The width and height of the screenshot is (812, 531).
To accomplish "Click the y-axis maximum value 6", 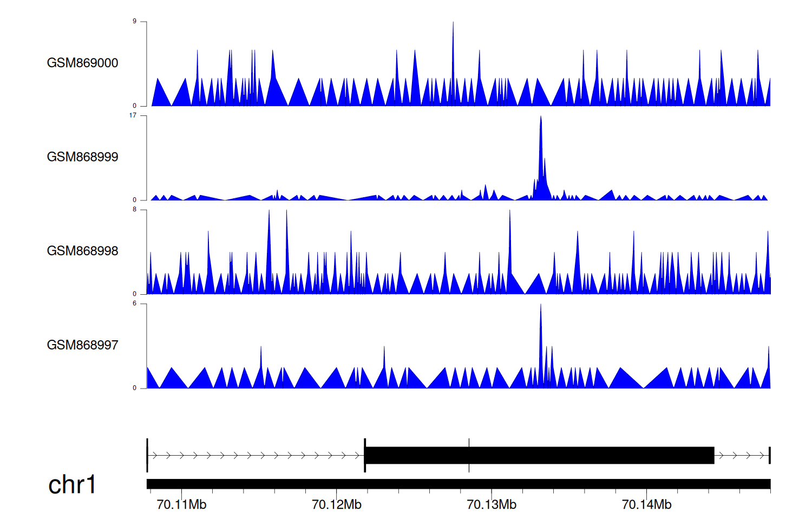I will [134, 303].
